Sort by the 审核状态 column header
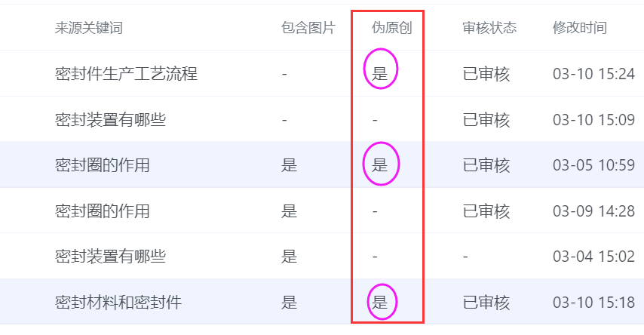The width and height of the screenshot is (644, 335). [x=489, y=29]
